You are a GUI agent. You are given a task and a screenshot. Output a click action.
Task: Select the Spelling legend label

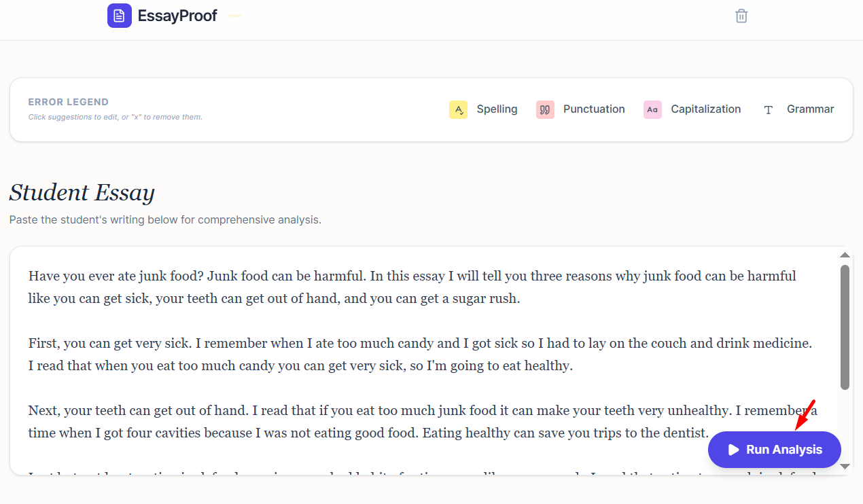pos(497,109)
